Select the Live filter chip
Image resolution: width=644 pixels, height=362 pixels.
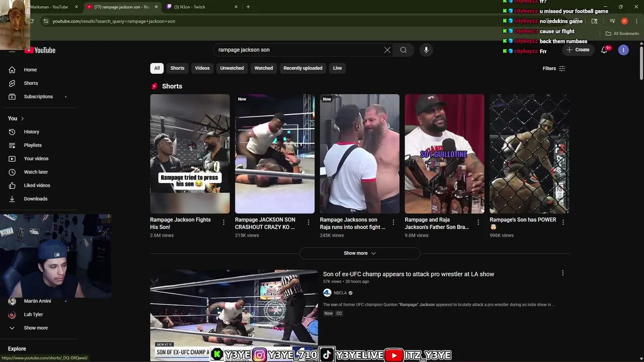(x=337, y=68)
